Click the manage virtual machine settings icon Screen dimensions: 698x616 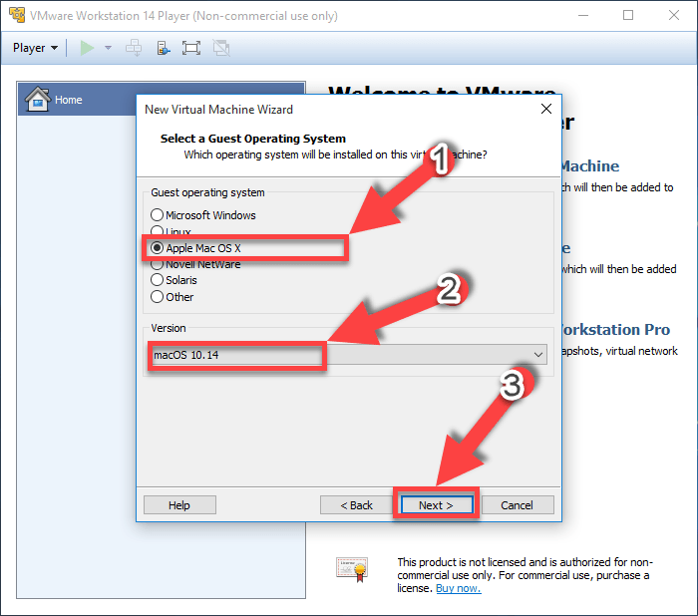(163, 47)
